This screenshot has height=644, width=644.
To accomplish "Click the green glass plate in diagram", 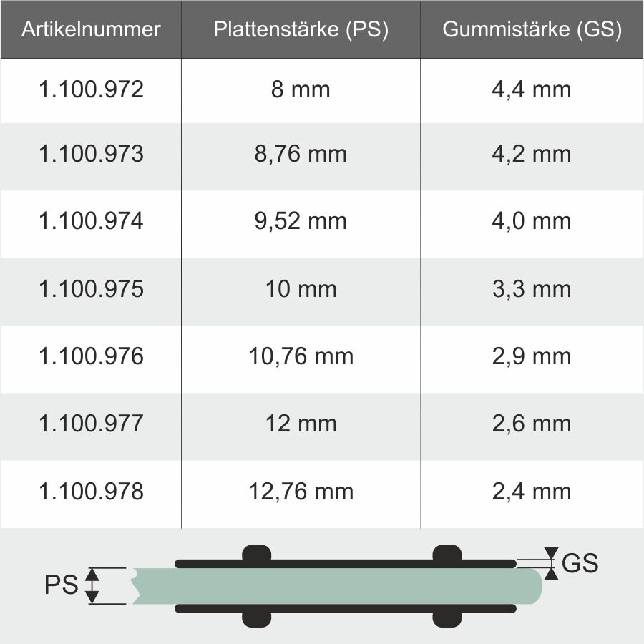I will click(x=337, y=586).
